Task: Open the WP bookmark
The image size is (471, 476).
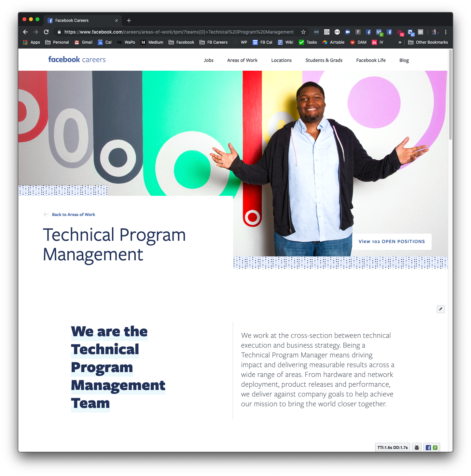Action: (240, 42)
